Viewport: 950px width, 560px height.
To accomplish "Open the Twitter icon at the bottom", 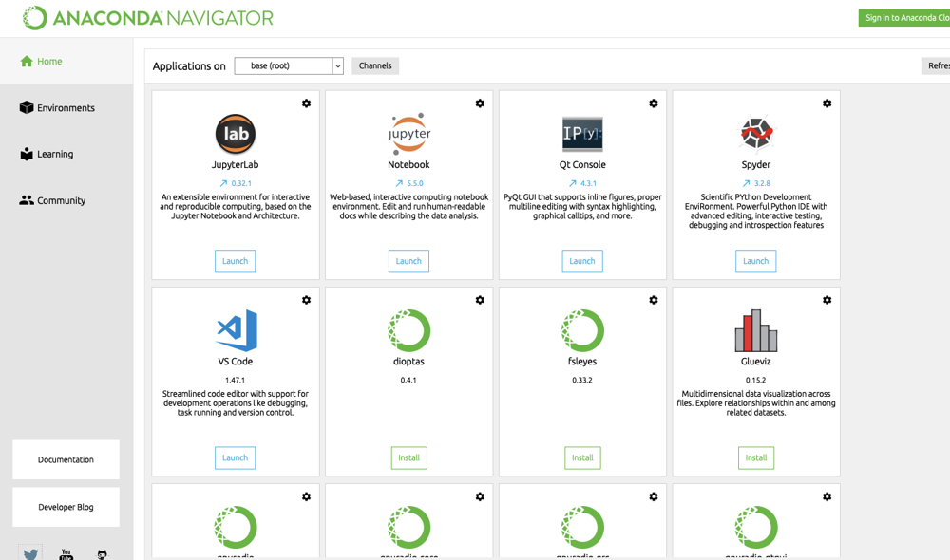I will click(x=29, y=551).
